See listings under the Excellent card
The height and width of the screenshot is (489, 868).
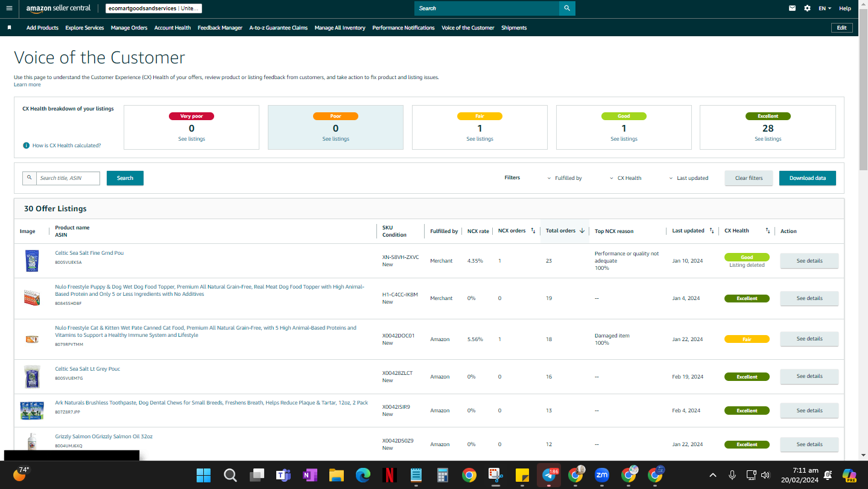click(768, 139)
